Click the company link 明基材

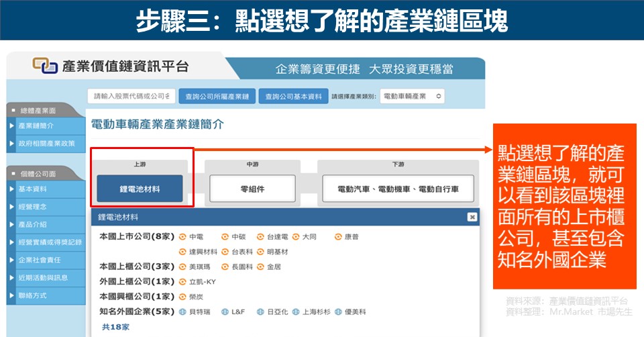(x=277, y=252)
